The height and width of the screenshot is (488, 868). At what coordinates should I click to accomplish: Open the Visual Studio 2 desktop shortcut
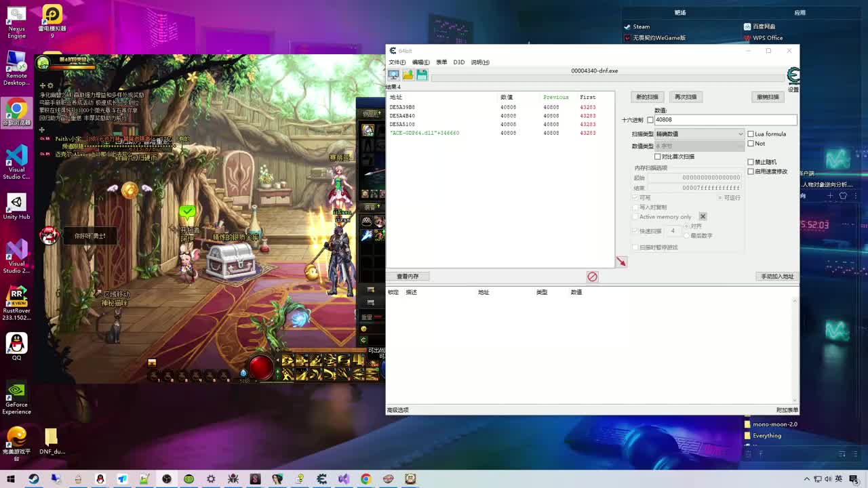(x=16, y=256)
